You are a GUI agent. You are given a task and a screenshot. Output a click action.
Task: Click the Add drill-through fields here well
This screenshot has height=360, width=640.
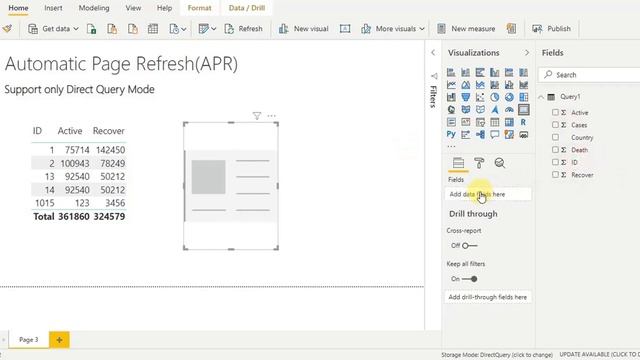[x=488, y=297]
